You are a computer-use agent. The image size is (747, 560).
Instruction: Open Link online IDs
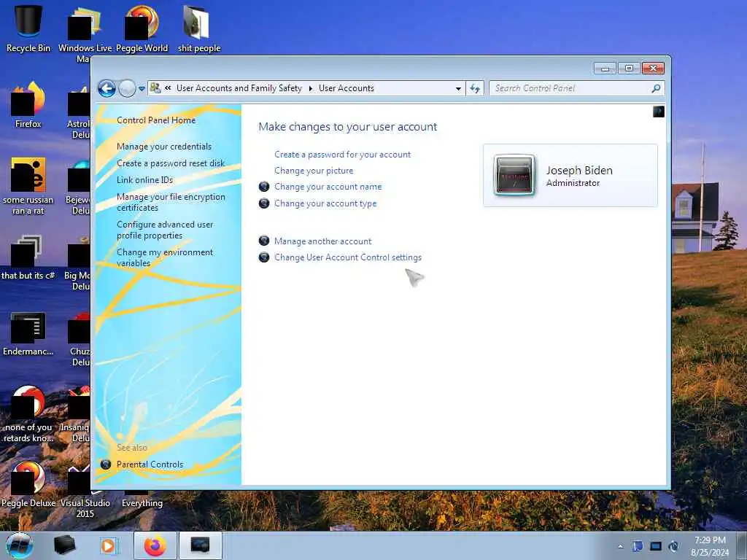[x=145, y=179]
